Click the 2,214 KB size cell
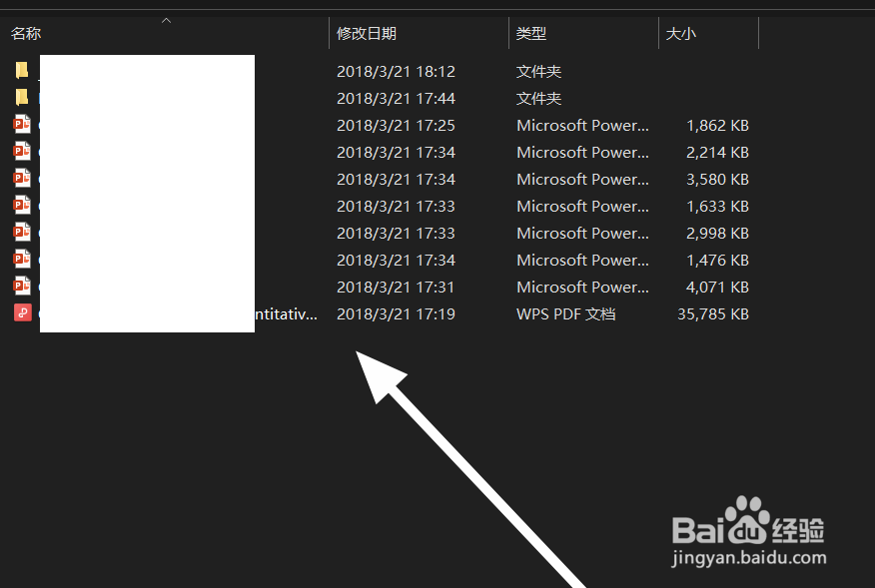The width and height of the screenshot is (875, 588). (x=717, y=153)
